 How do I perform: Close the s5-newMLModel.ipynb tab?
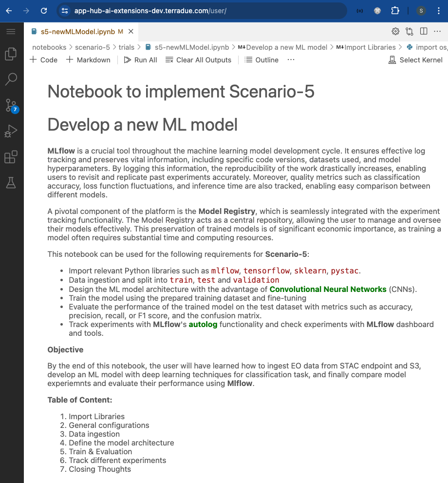click(131, 31)
